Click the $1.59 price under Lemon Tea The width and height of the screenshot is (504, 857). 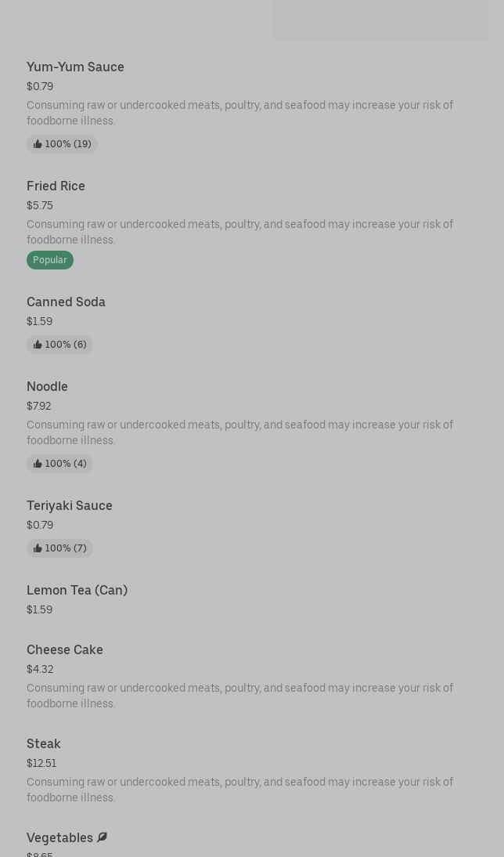(39, 609)
